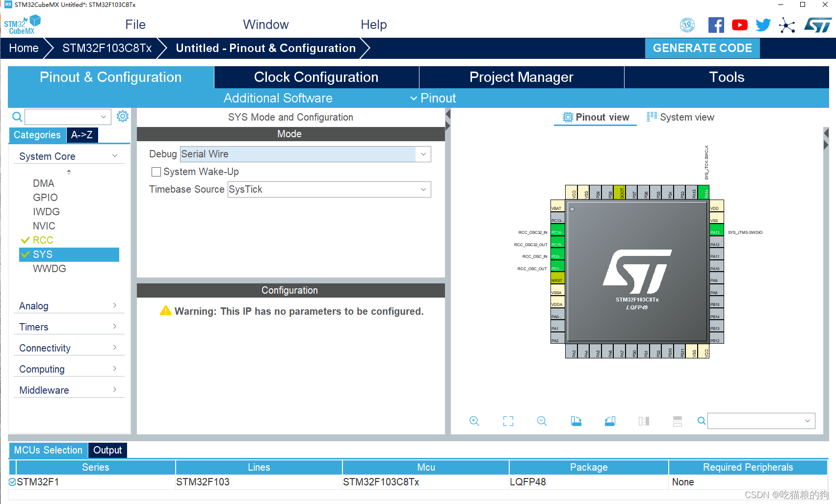Click the GENERATE CODE button

(702, 48)
